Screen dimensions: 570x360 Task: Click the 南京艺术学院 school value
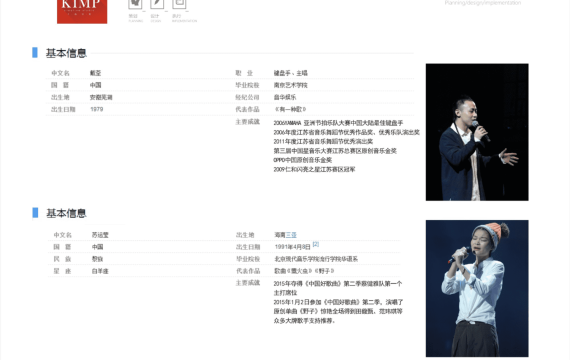[x=290, y=85]
